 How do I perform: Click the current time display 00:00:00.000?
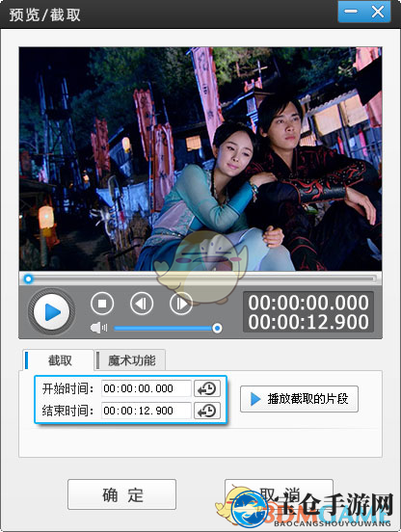point(308,303)
